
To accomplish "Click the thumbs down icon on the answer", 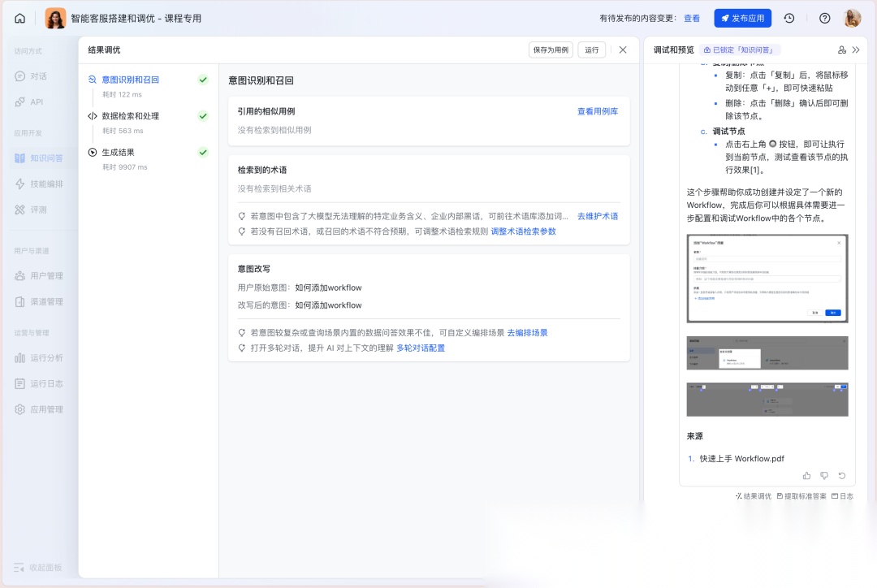I will point(824,476).
